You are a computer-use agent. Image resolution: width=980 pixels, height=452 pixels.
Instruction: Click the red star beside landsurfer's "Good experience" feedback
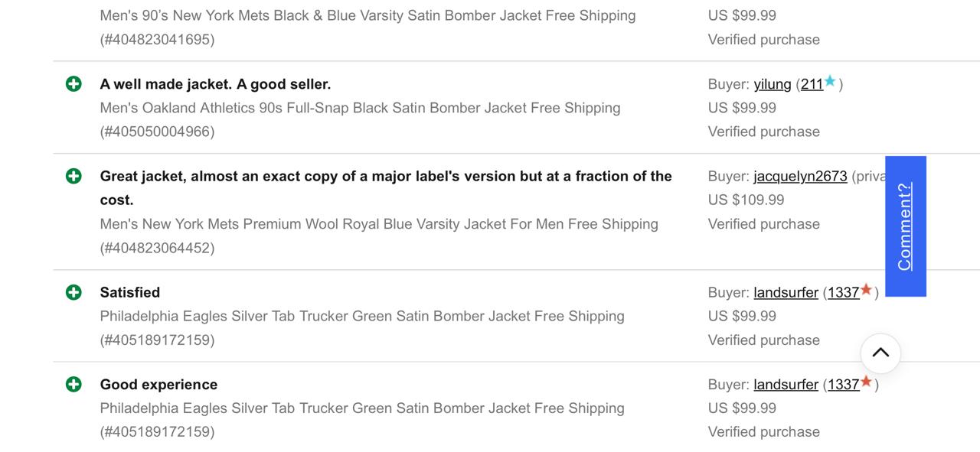point(866,381)
